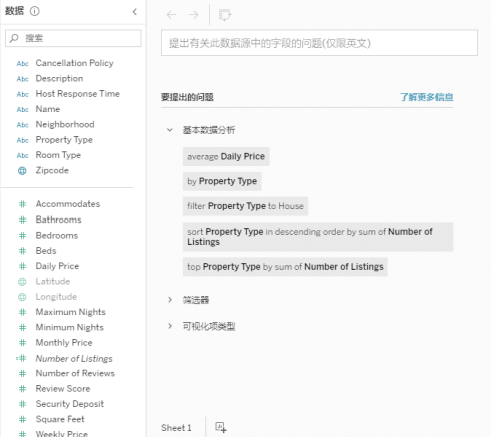This screenshot has height=437, width=491.
Task: Collapse the data pane with the arrow
Action: tap(135, 12)
